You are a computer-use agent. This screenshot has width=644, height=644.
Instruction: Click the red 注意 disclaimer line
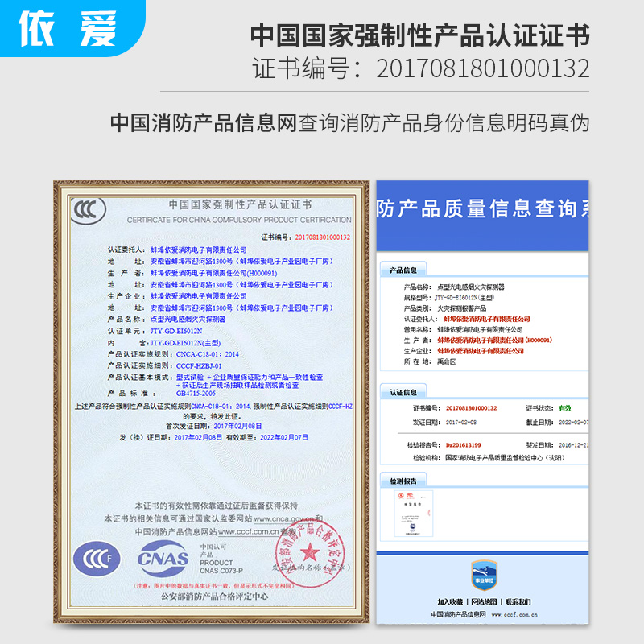click(x=213, y=586)
